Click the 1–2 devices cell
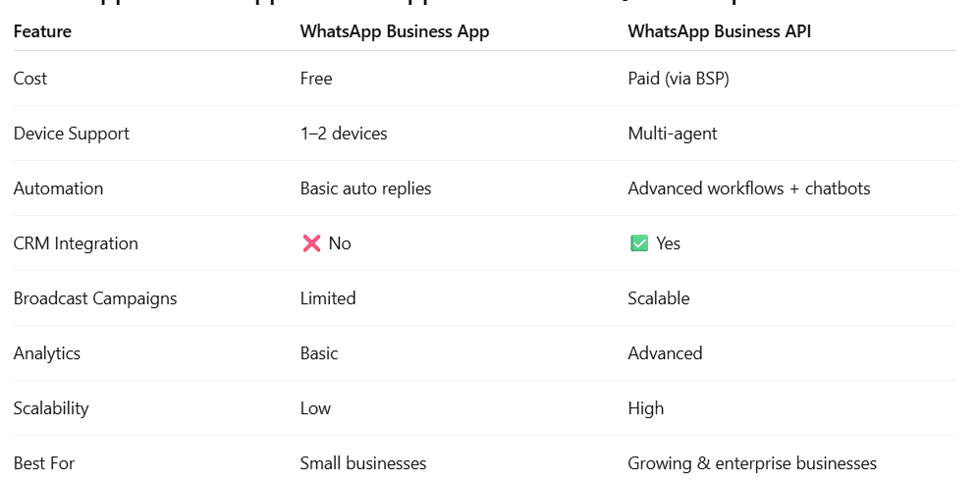 coord(344,134)
